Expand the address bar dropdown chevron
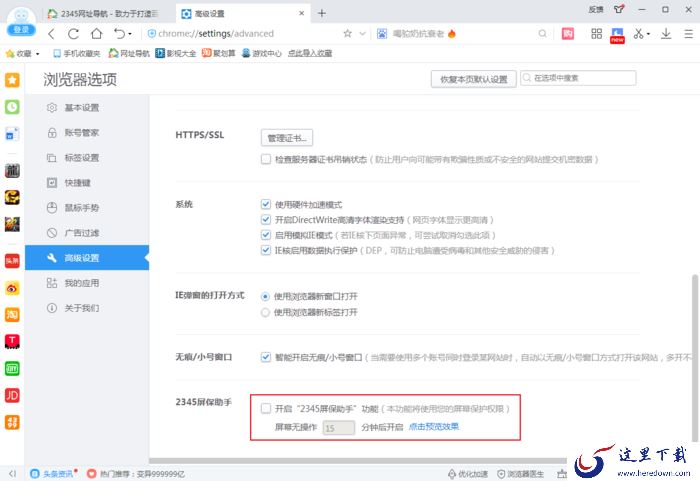700x481 pixels. coord(362,33)
